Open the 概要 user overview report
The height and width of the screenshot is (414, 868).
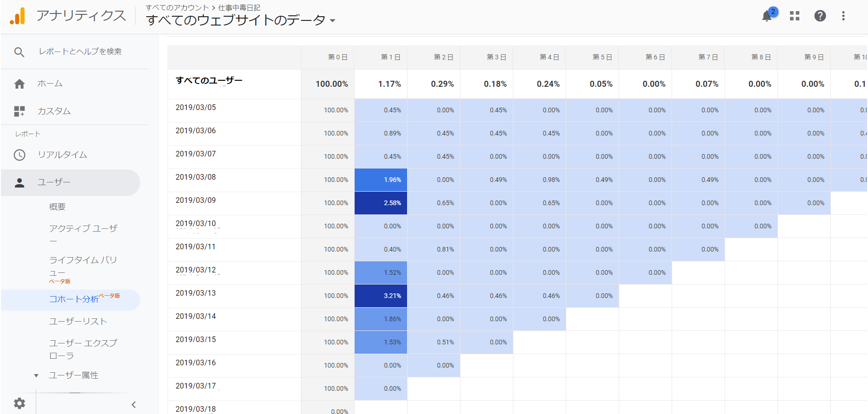coord(58,207)
